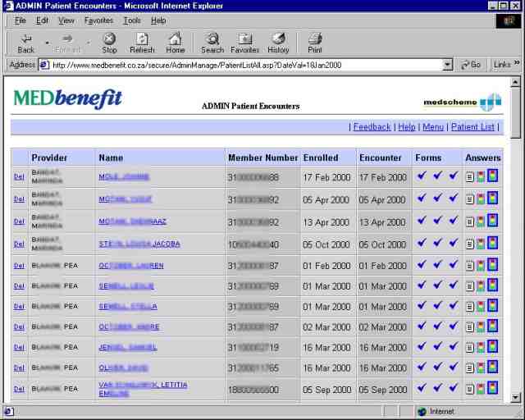This screenshot has height=420, width=525.
Task: Click the Refresh toolbar button
Action: click(x=142, y=43)
